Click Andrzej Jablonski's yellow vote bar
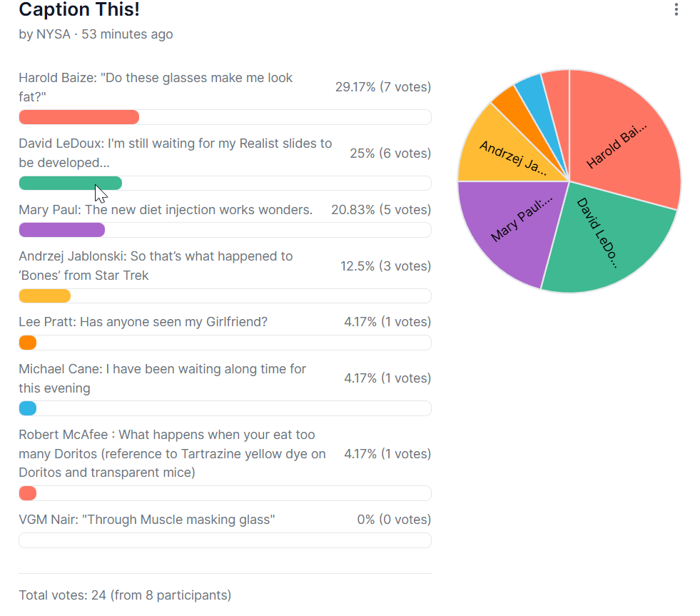700x616 pixels. [44, 296]
